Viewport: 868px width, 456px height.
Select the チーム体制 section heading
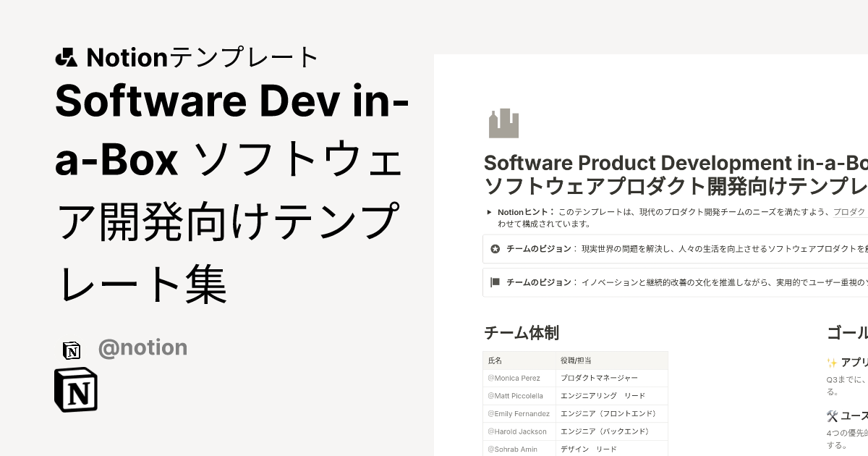click(522, 333)
